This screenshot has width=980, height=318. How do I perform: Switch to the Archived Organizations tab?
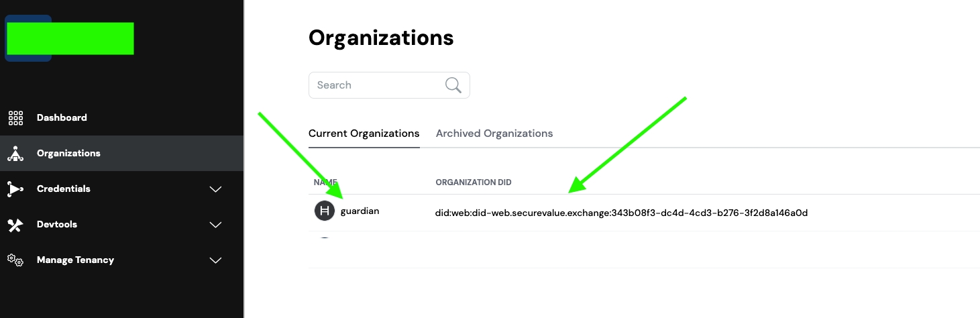tap(494, 134)
